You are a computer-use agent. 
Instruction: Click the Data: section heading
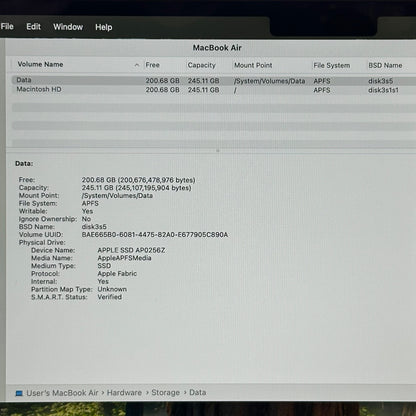[24, 164]
